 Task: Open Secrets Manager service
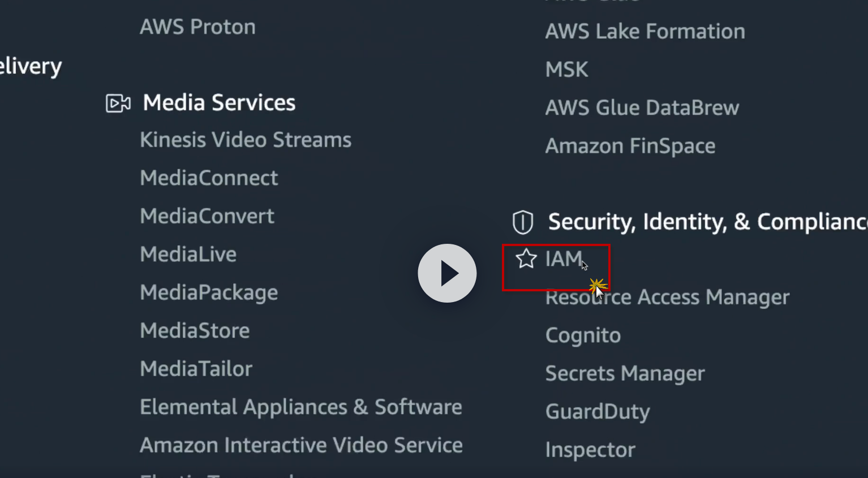coord(625,373)
